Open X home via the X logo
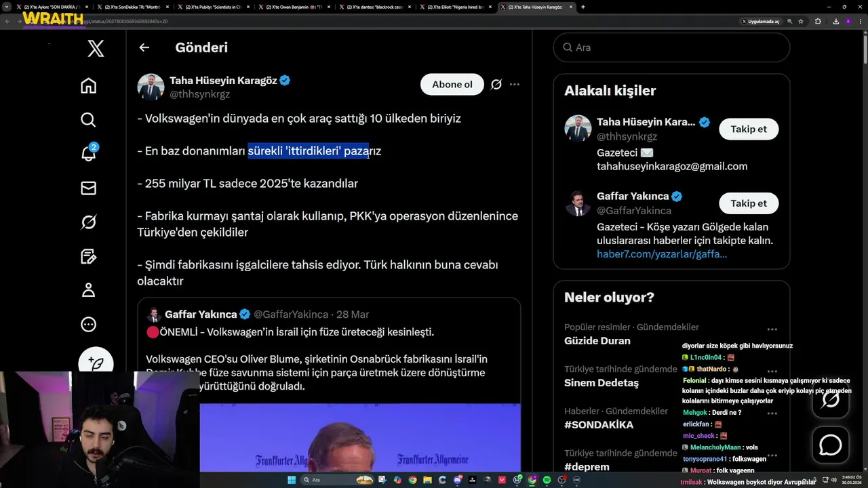This screenshot has width=868, height=488. [96, 48]
